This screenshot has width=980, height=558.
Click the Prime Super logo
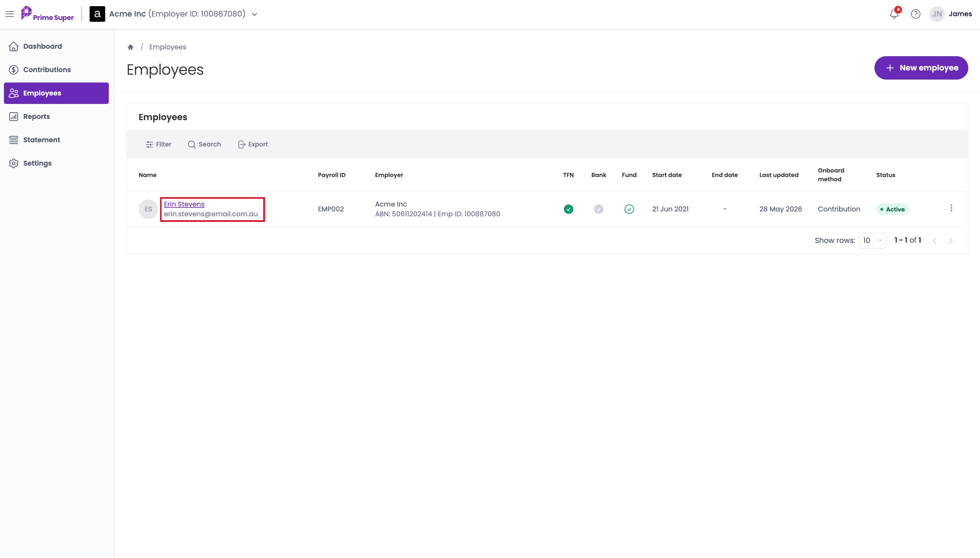tap(47, 14)
